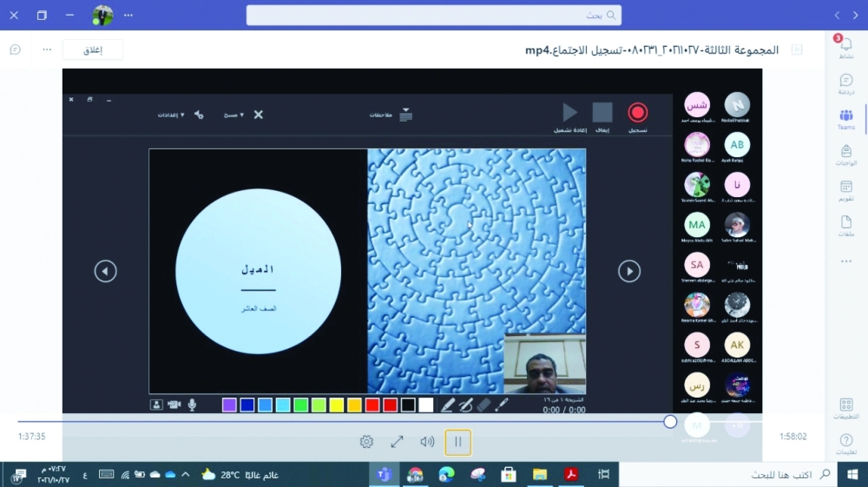Open the profile avatar menu
The height and width of the screenshot is (487, 868).
click(102, 16)
